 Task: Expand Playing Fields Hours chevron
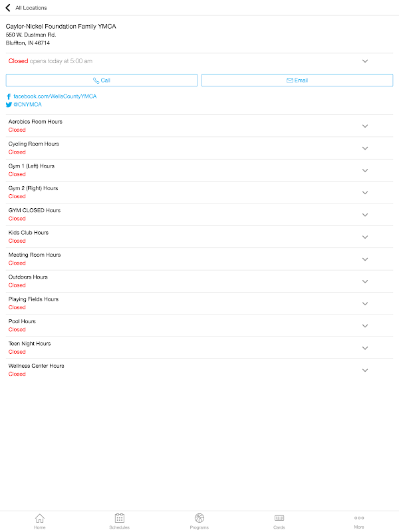[365, 304]
